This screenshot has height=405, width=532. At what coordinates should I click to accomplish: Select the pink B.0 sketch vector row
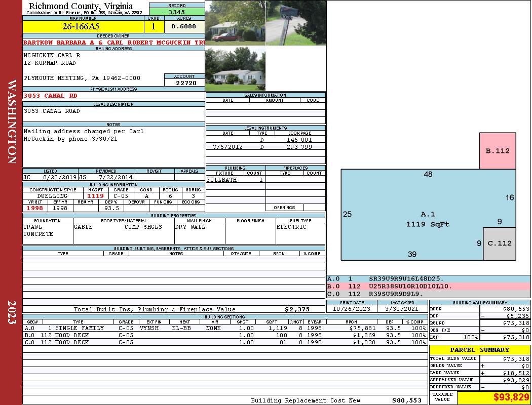coord(428,286)
